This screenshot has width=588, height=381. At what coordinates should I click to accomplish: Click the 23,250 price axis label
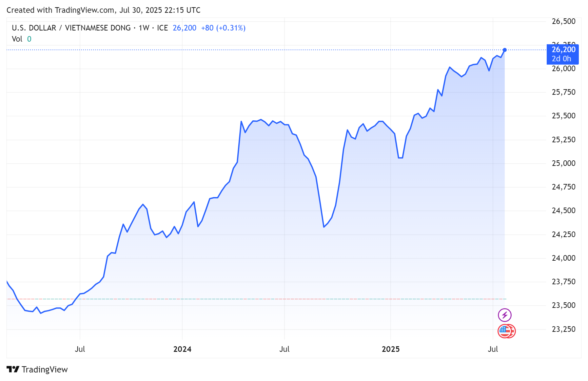point(563,329)
